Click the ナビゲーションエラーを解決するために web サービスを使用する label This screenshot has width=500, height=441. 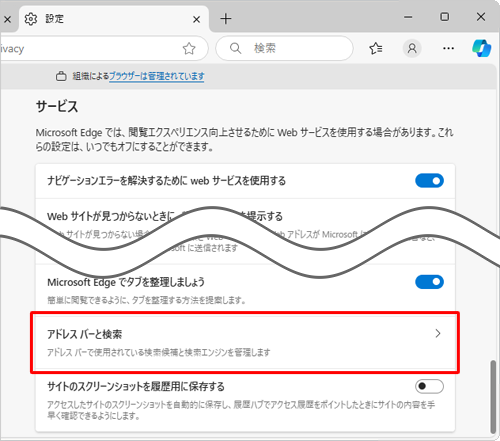coord(166,181)
